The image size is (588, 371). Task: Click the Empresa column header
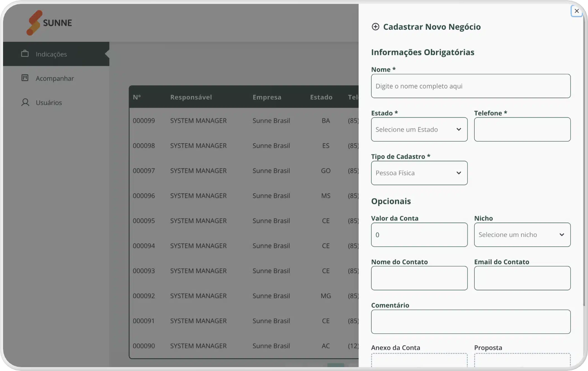pos(267,97)
